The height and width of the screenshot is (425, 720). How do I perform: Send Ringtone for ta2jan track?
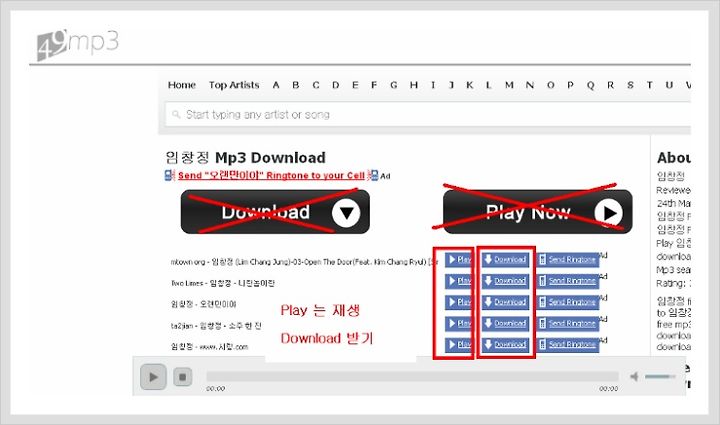[568, 323]
